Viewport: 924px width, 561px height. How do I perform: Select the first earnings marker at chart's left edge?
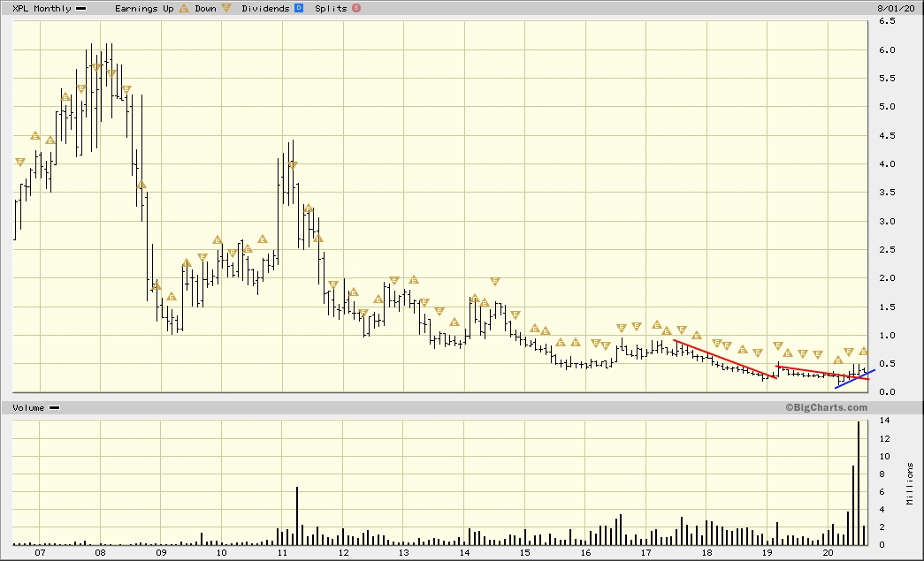coord(19,162)
